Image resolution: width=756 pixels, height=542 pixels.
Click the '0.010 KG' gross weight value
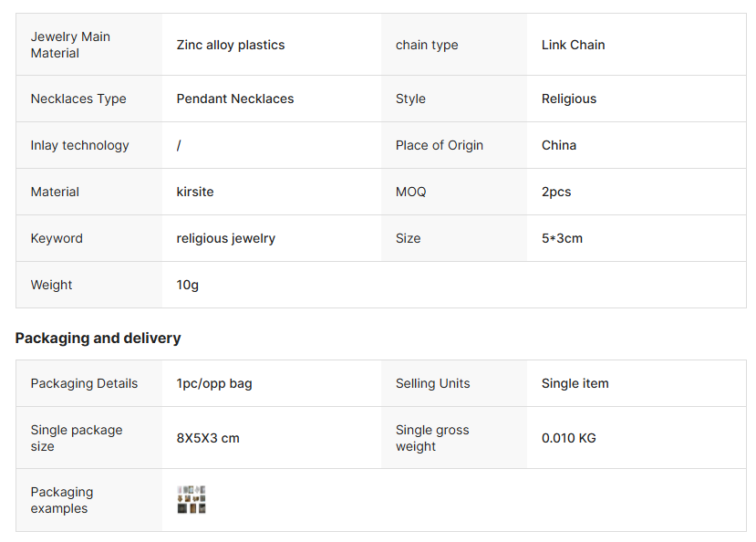click(x=569, y=438)
